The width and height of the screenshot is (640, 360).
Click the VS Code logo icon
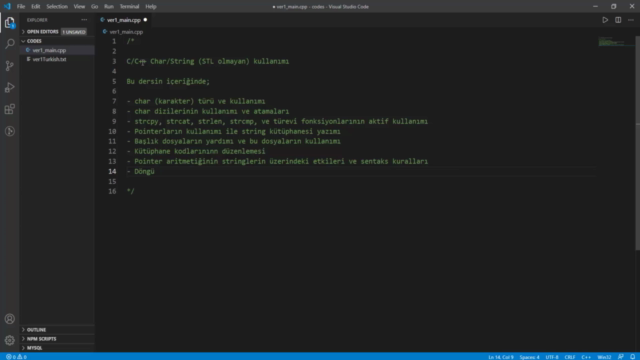(x=7, y=7)
